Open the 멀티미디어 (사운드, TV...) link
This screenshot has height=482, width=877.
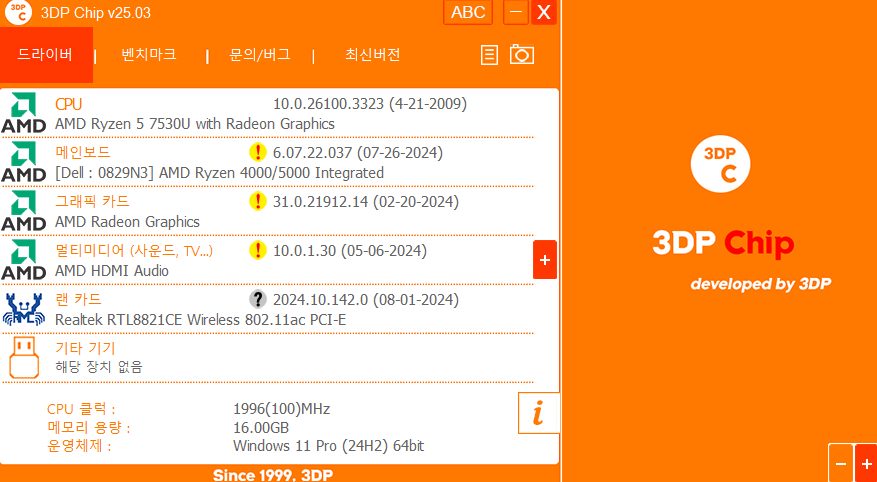[x=134, y=251]
